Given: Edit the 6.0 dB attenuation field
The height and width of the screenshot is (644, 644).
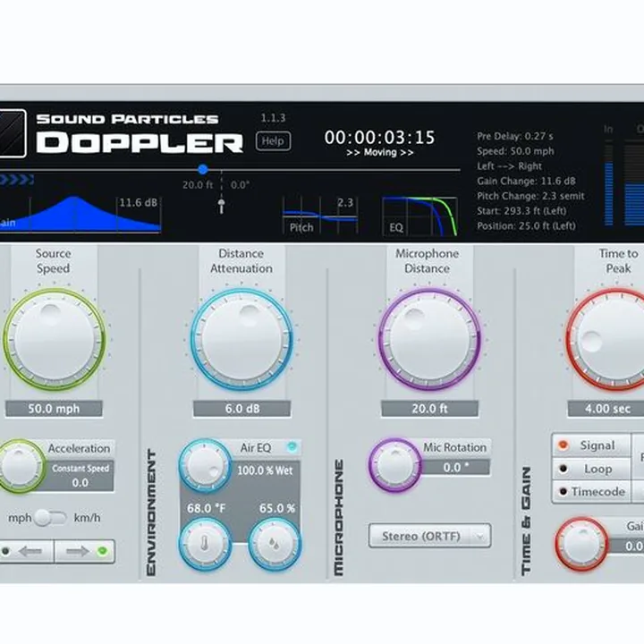Looking at the screenshot, I should point(241,409).
